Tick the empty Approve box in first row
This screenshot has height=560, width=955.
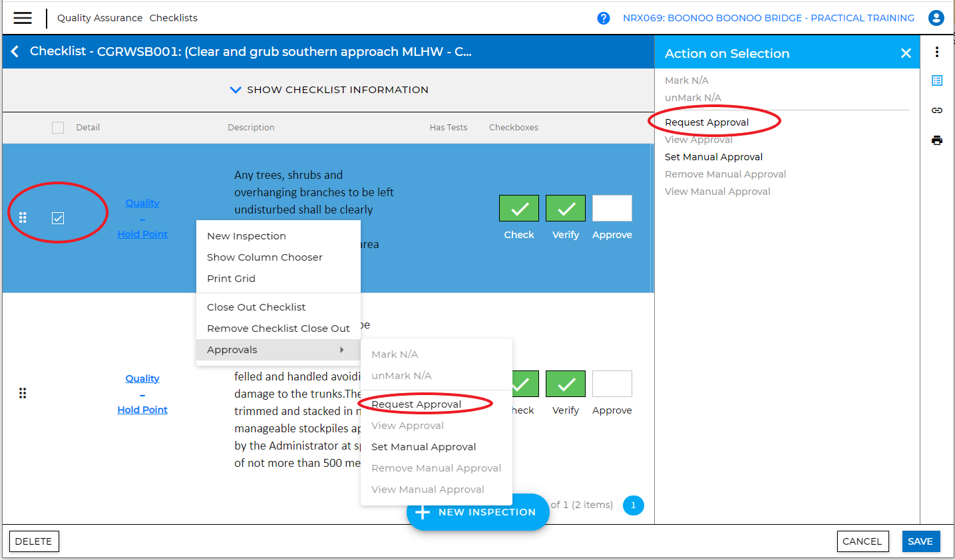612,208
